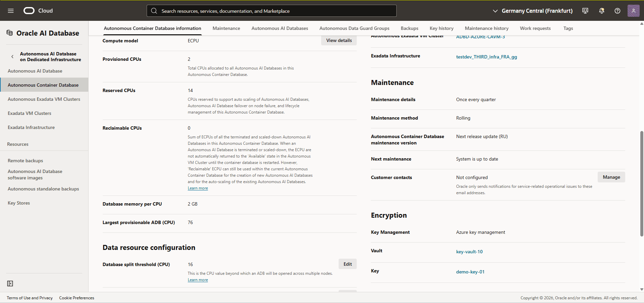644x303 pixels.
Task: Open the Maintenance history tab
Action: click(487, 28)
